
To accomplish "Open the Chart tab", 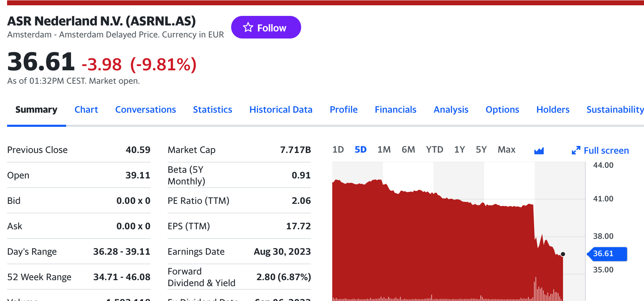I will pyautogui.click(x=86, y=110).
